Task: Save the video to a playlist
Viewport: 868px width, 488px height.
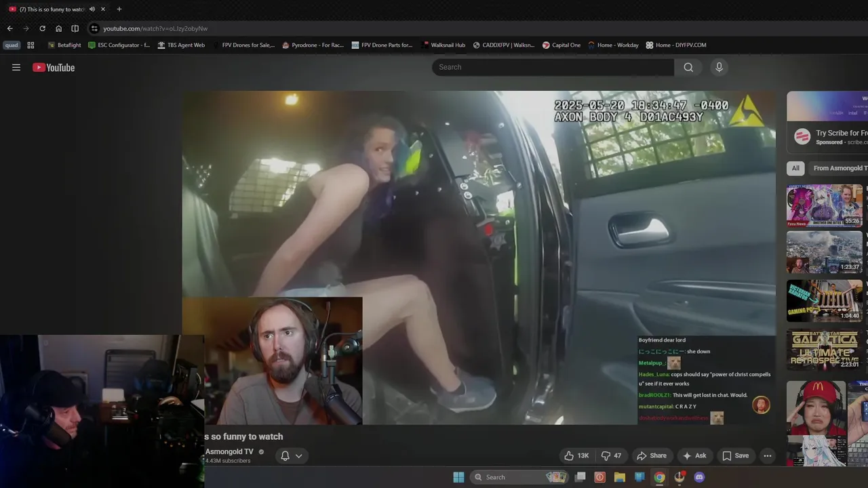Action: pyautogui.click(x=736, y=455)
